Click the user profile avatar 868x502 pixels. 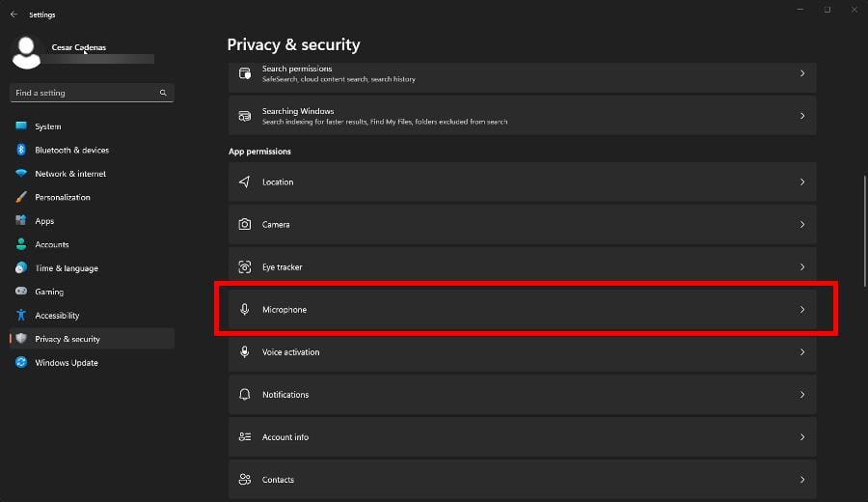[x=26, y=53]
